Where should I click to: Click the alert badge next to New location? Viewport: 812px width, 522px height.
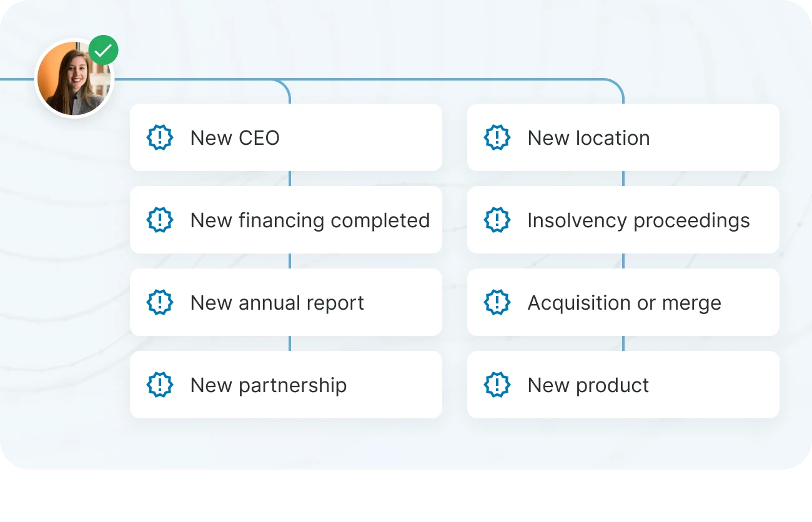(497, 137)
